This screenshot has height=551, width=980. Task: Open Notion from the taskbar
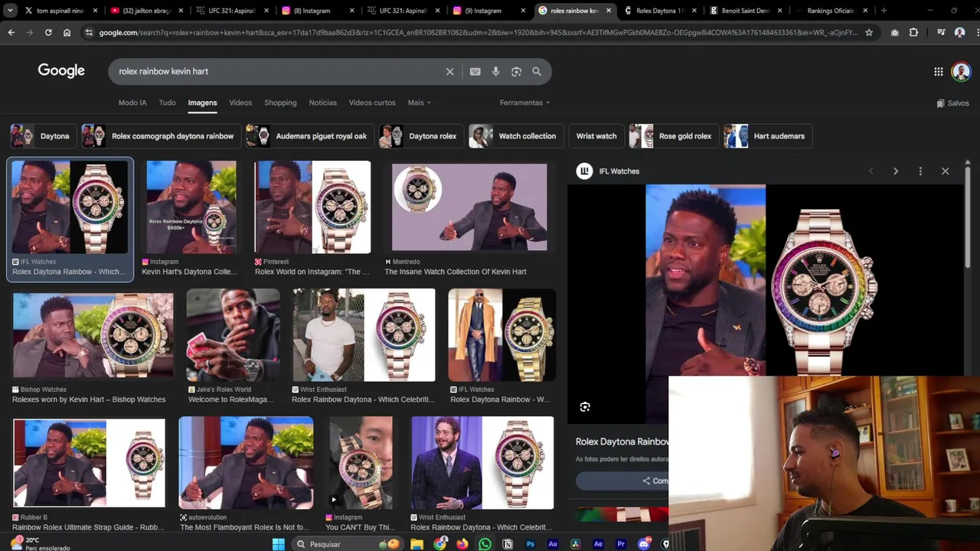point(508,544)
